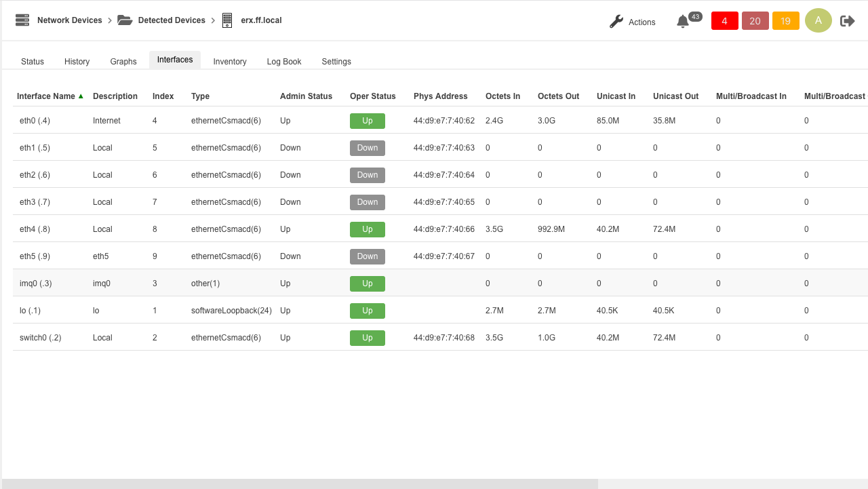
Task: Click erx.ff.local breadcrumb text
Action: click(261, 20)
